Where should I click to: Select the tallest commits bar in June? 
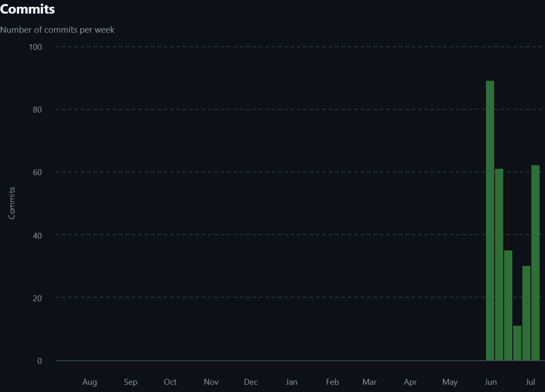(x=490, y=220)
